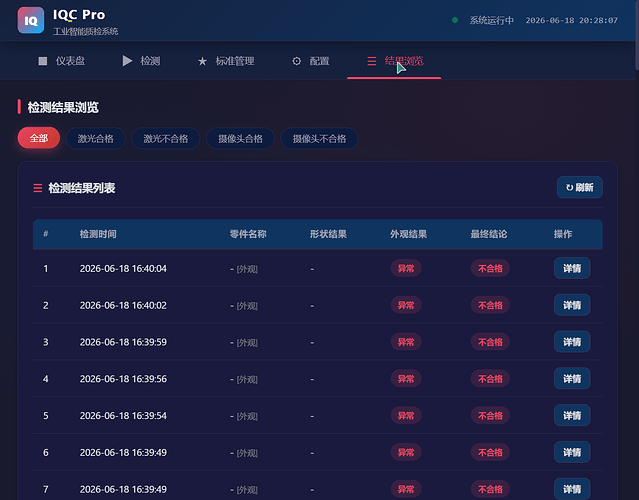Go to the 配置 tab

tap(311, 61)
